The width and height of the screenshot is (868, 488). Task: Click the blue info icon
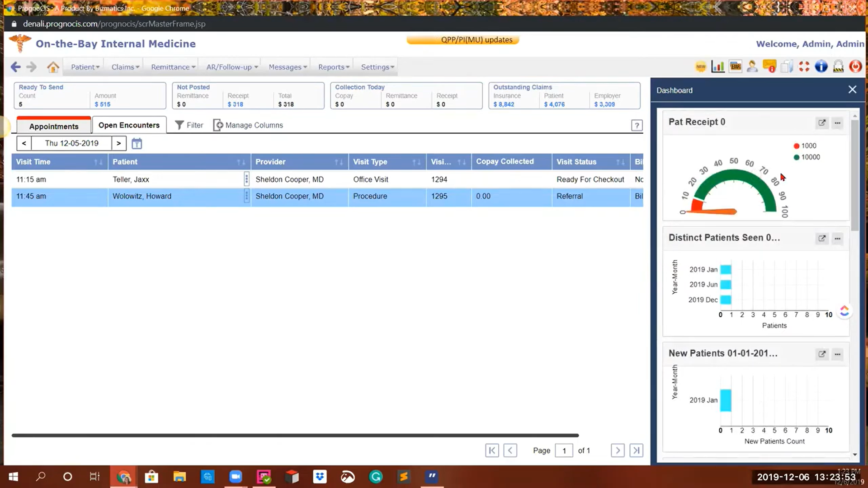point(821,67)
